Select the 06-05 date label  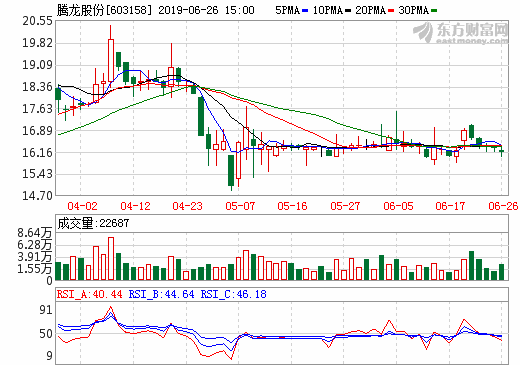398,206
